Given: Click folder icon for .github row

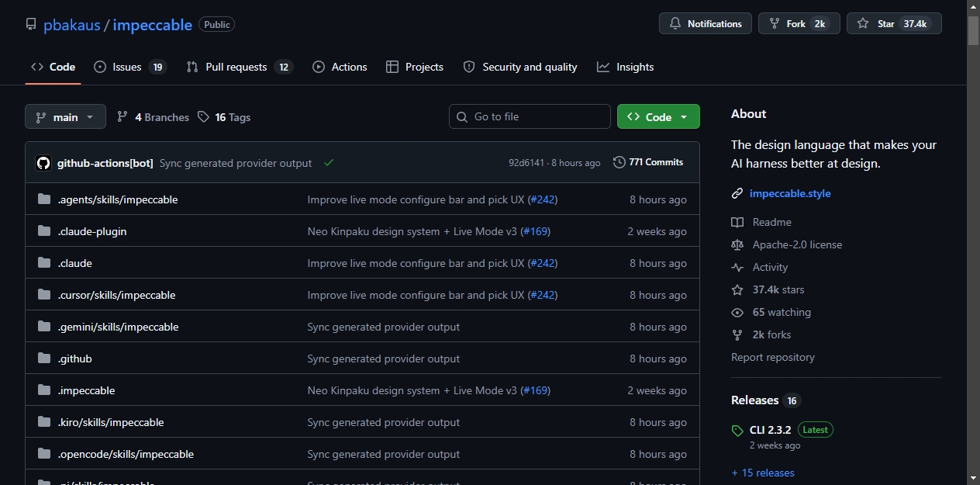Looking at the screenshot, I should coord(44,359).
